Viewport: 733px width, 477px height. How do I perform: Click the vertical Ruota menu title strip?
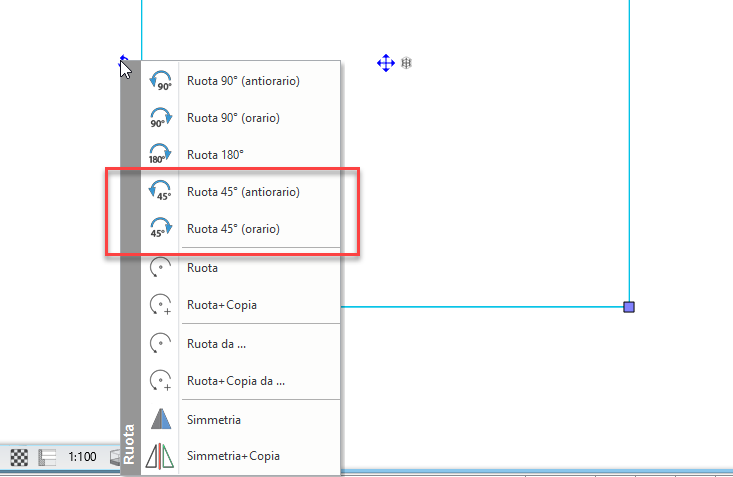coord(130,268)
